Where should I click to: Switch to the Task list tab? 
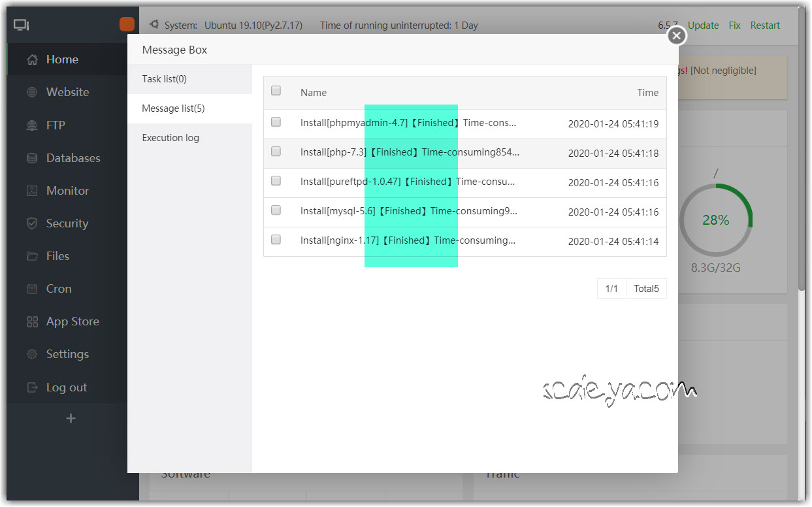click(x=164, y=79)
